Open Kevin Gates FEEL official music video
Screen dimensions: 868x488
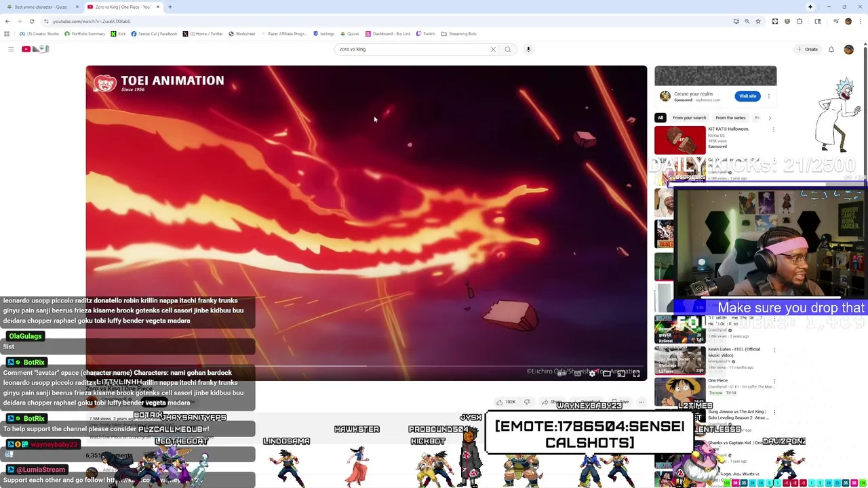click(x=734, y=352)
